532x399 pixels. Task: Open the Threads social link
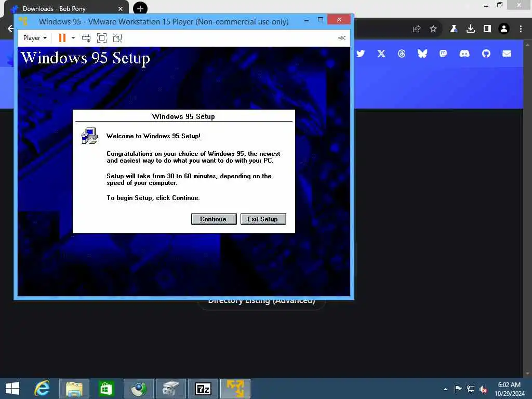(402, 54)
